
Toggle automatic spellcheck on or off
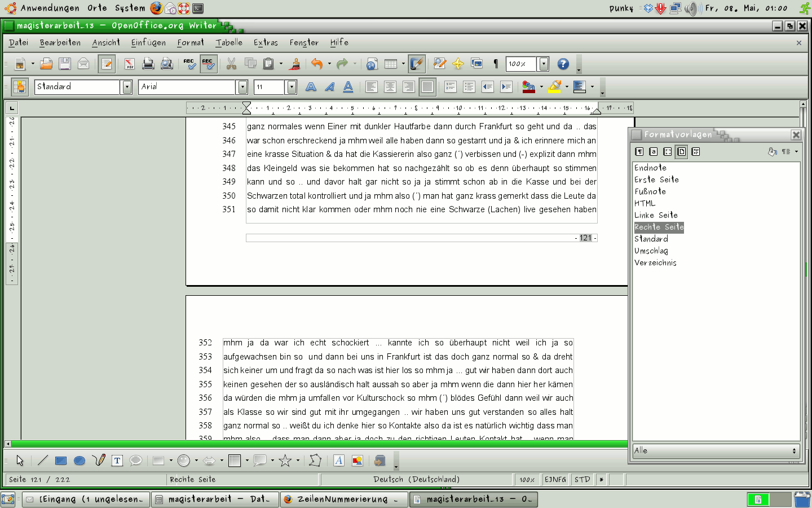pyautogui.click(x=208, y=64)
